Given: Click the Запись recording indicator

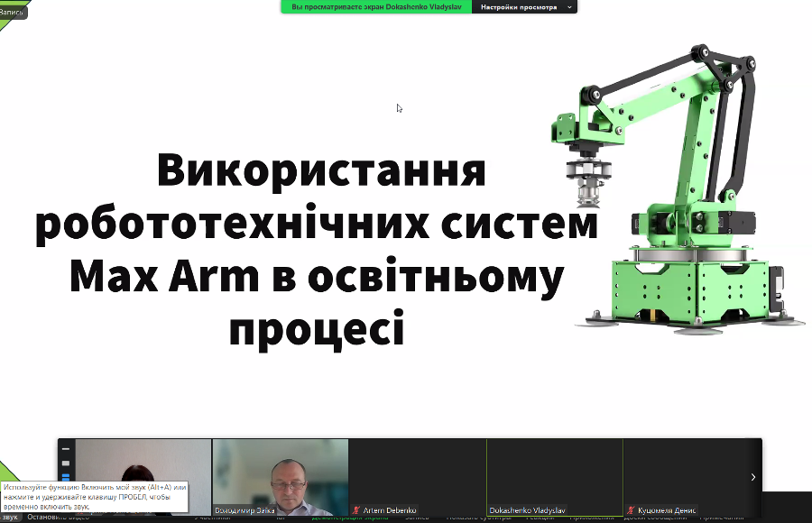Looking at the screenshot, I should pyautogui.click(x=13, y=12).
